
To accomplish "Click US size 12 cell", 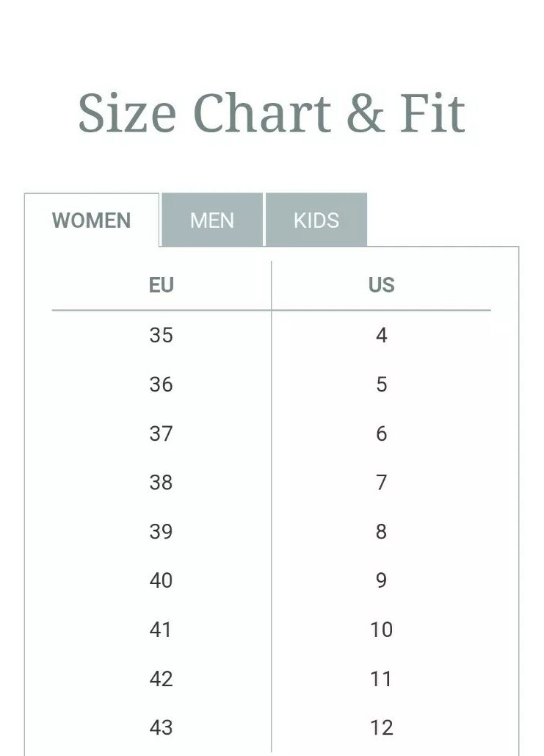I will pos(382,727).
